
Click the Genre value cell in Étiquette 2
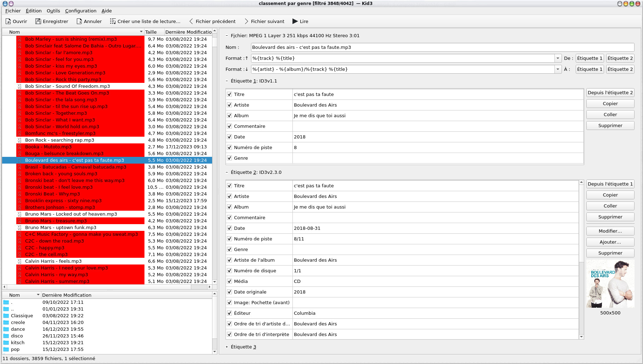tap(436, 249)
